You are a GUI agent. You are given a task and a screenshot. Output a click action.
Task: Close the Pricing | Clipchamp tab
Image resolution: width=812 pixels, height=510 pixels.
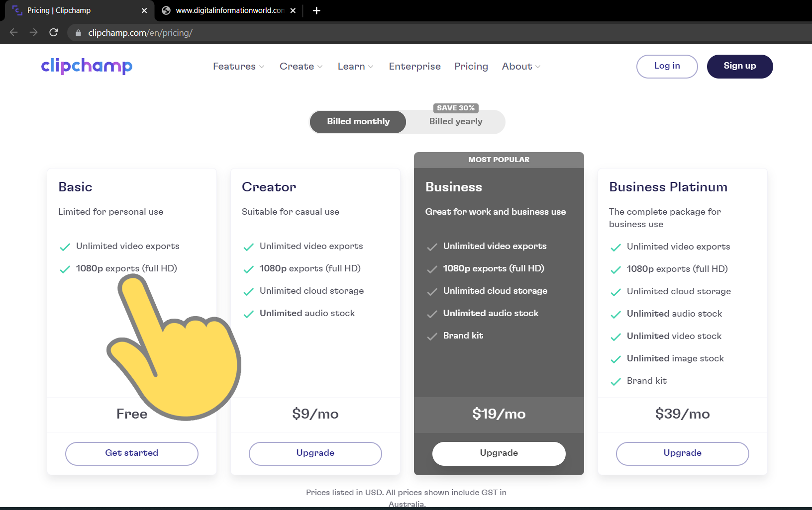click(144, 10)
